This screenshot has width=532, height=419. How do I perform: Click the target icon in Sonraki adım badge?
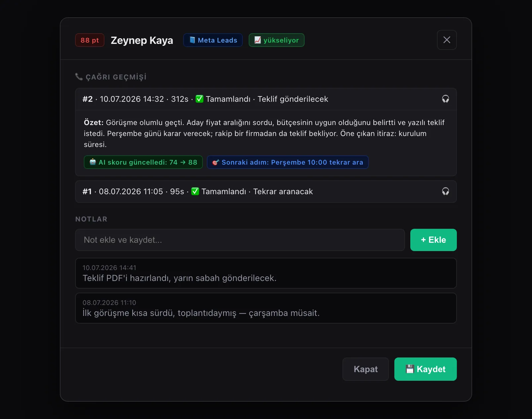tap(216, 162)
